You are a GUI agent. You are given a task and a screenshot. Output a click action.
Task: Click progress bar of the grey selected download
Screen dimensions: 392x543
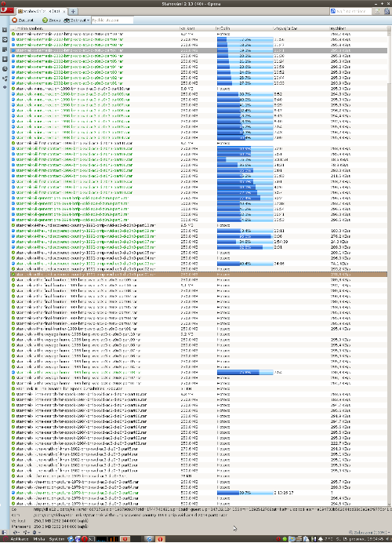(x=245, y=50)
